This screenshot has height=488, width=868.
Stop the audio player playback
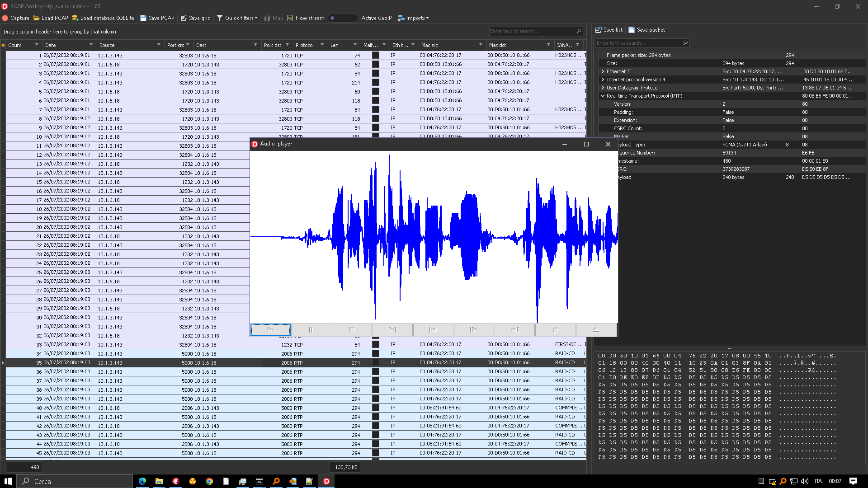point(352,330)
